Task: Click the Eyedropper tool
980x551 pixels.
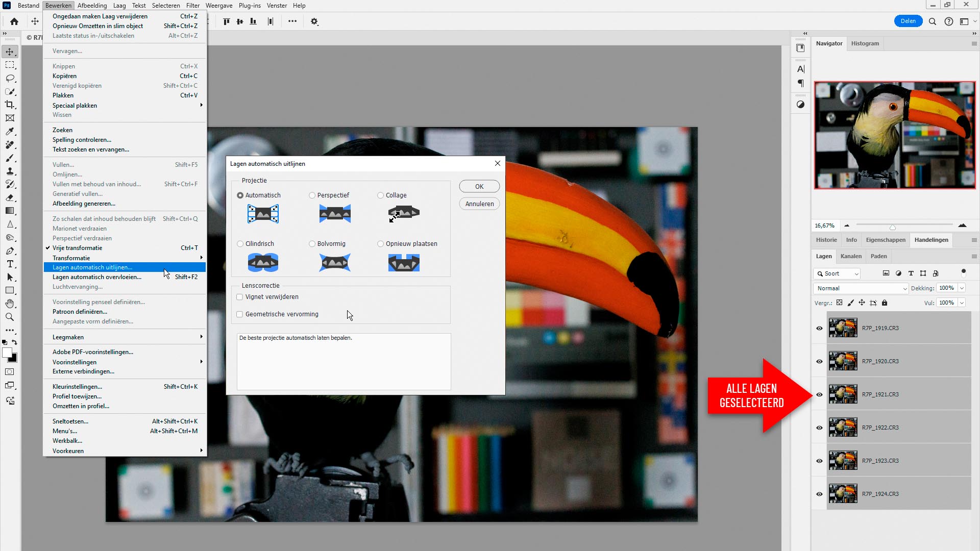Action: point(10,131)
